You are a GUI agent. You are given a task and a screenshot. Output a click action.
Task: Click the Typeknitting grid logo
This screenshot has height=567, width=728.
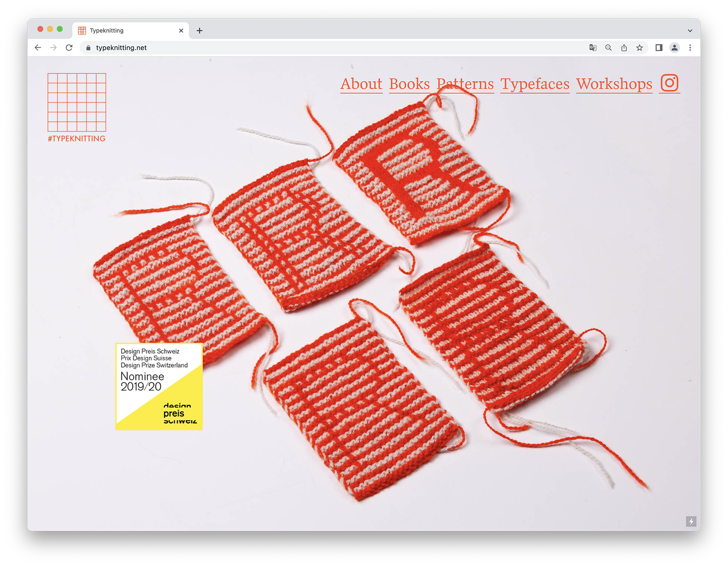point(77,102)
